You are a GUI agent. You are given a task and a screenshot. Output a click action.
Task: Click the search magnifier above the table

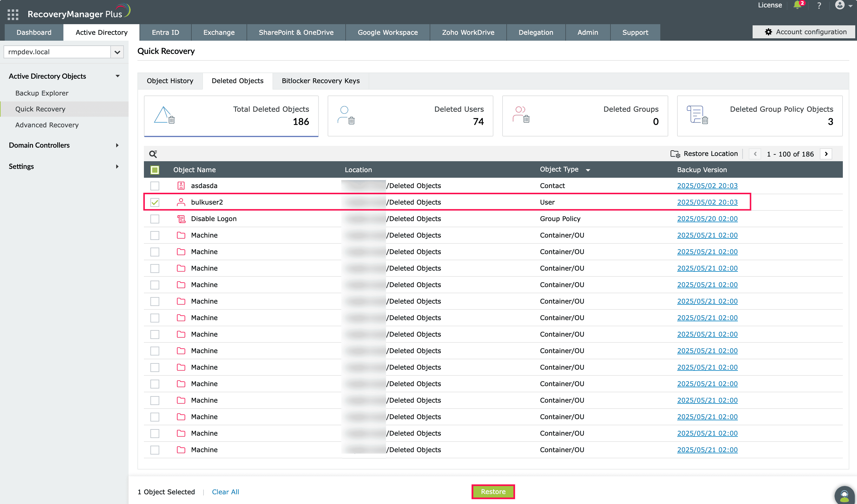tap(153, 154)
